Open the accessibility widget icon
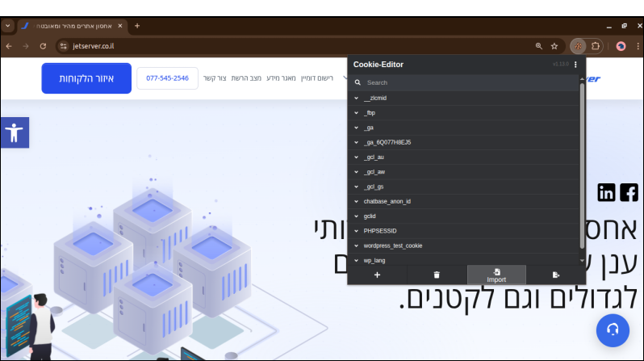This screenshot has width=644, height=361. (15, 132)
